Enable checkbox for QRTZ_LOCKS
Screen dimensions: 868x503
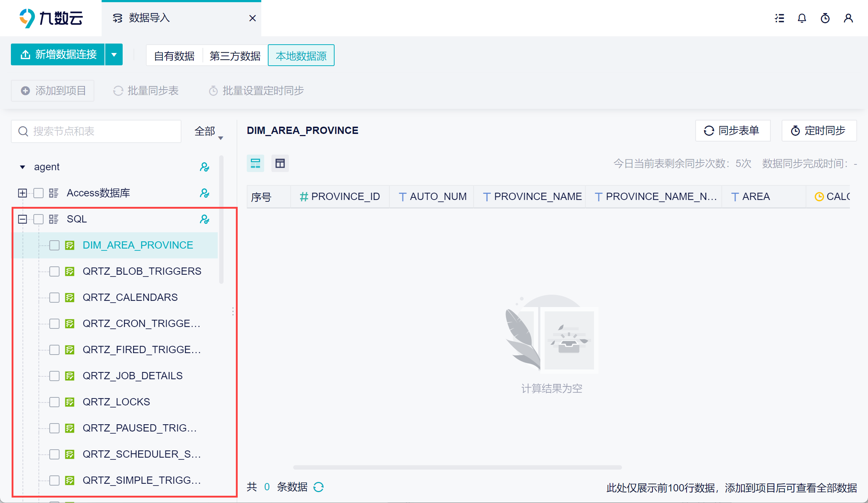coord(54,402)
